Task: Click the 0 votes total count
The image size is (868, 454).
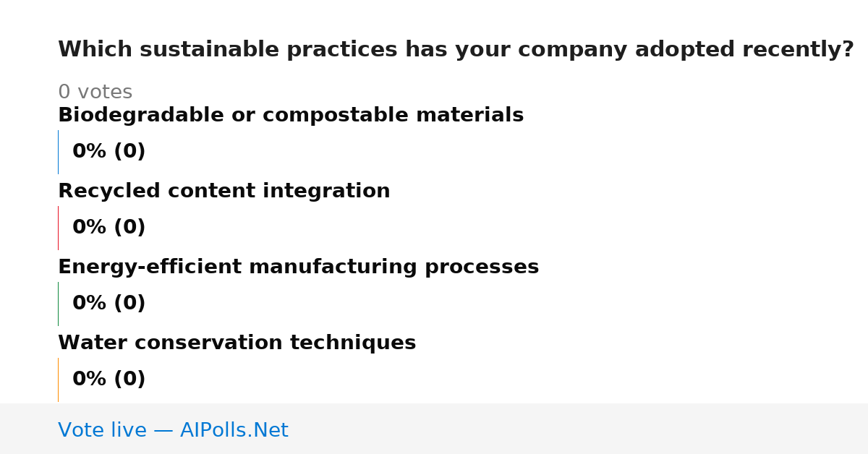Action: click(x=95, y=93)
